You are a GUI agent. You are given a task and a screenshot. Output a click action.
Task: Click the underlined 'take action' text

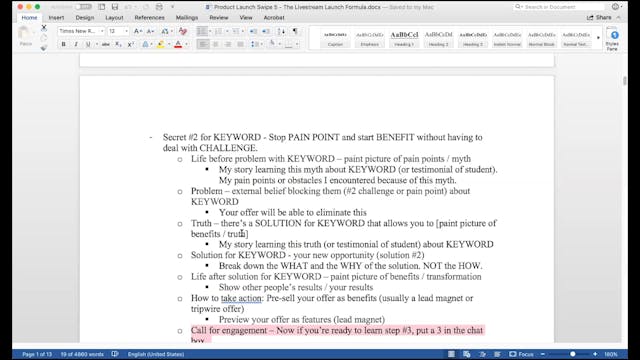[241, 298]
